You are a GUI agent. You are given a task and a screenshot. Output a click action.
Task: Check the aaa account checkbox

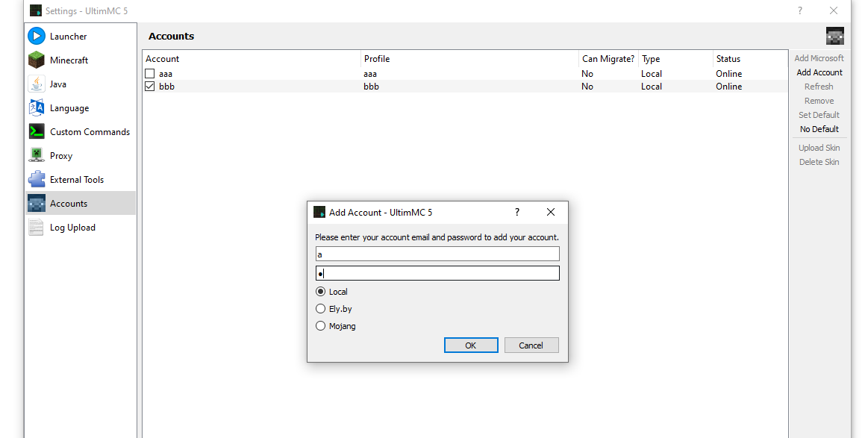point(149,74)
